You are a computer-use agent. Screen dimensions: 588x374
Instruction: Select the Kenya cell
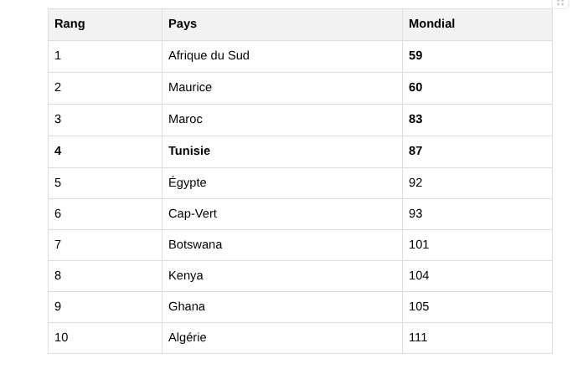186,276
